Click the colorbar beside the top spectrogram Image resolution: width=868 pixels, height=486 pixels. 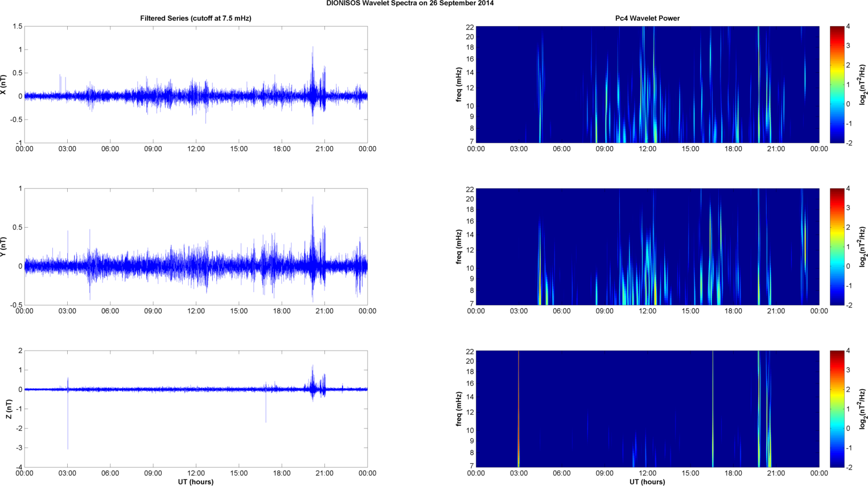(837, 85)
